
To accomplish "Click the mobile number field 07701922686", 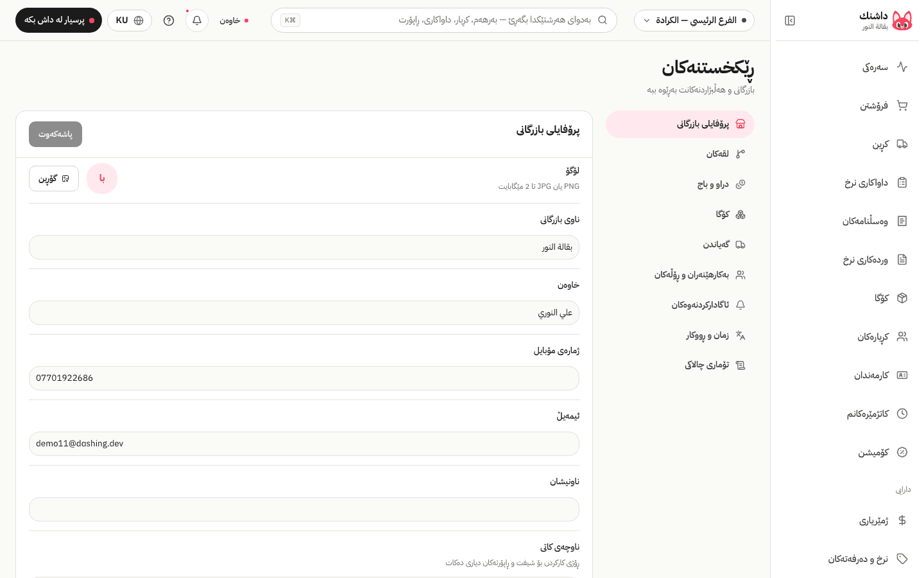I will pos(304,378).
